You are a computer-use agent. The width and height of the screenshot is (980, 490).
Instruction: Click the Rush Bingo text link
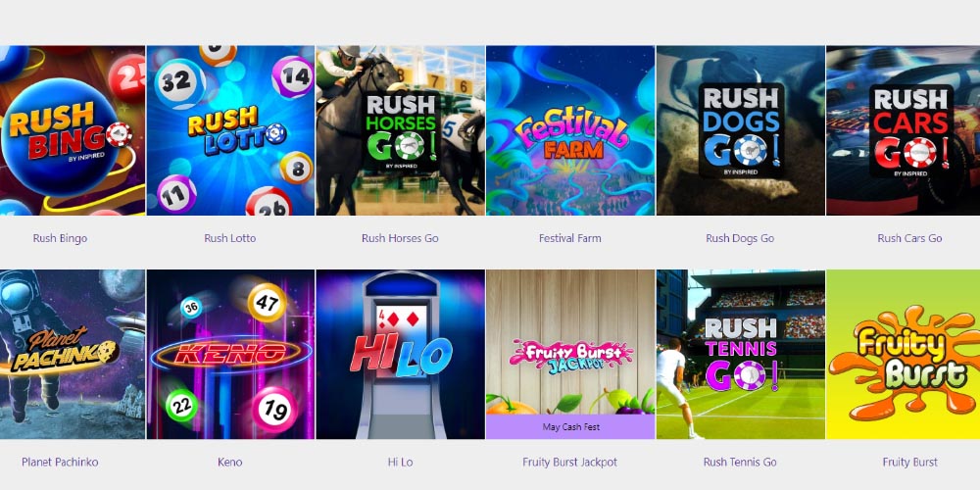coord(60,238)
